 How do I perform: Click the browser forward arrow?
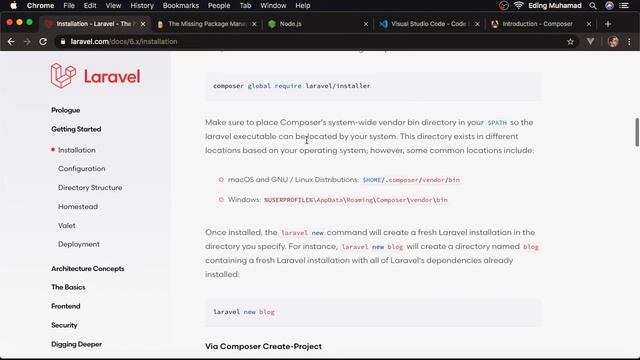click(27, 42)
